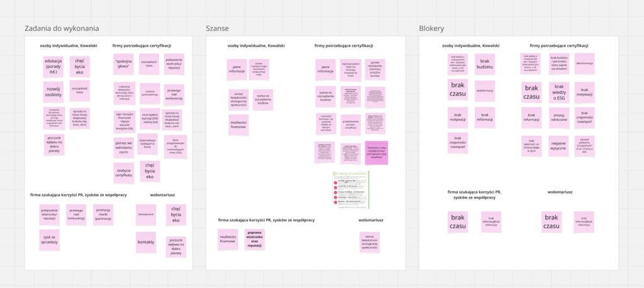Select the "Zadania do wykonania" frame title
The width and height of the screenshot is (644, 288).
pyautogui.click(x=62, y=28)
